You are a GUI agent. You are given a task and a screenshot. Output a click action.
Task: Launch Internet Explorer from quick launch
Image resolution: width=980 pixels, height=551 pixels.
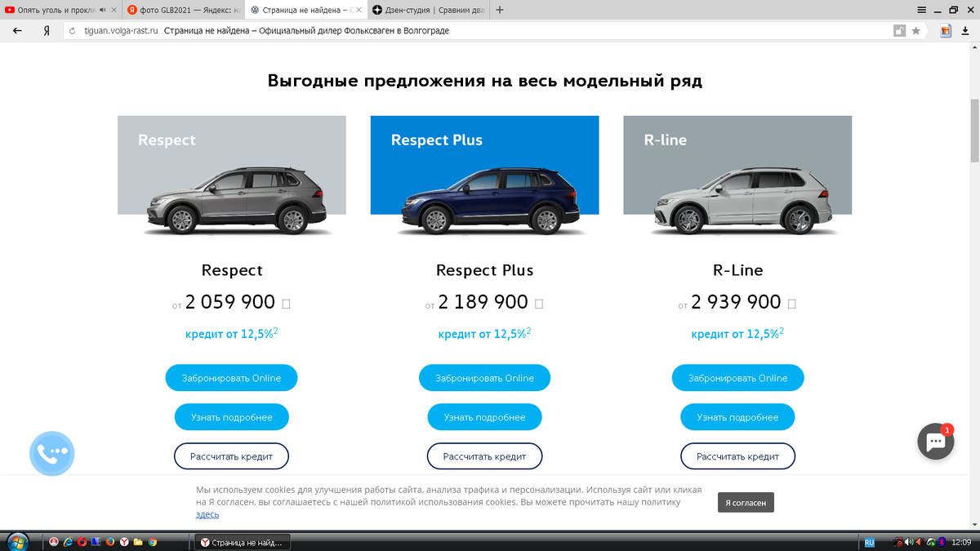pos(69,542)
